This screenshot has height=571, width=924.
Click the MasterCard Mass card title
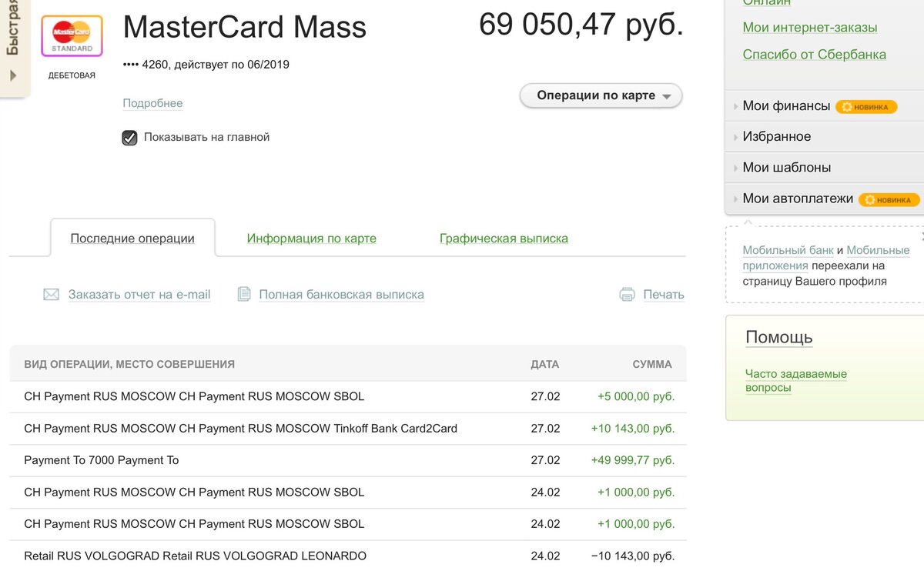coord(245,28)
